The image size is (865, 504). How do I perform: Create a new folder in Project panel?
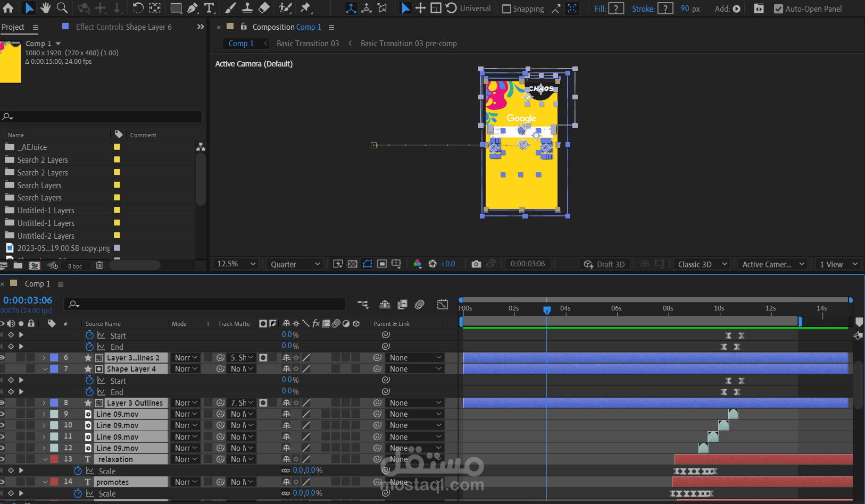click(x=18, y=265)
